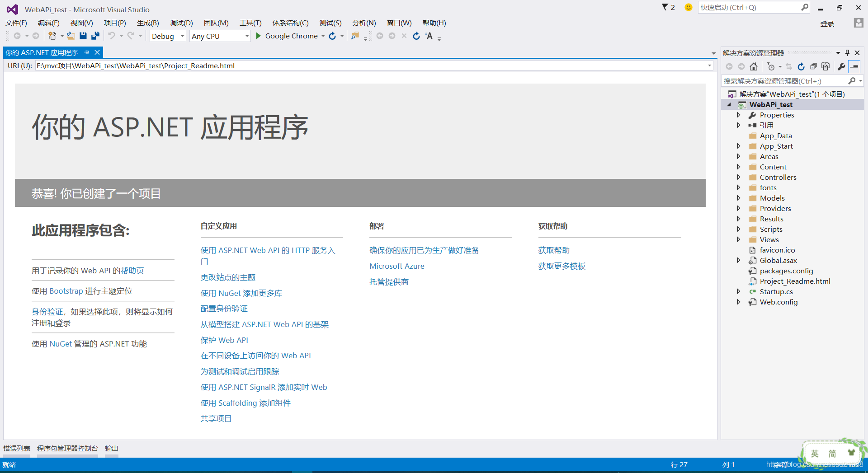Open the 调试(D) menu
The height and width of the screenshot is (473, 868).
[181, 23]
